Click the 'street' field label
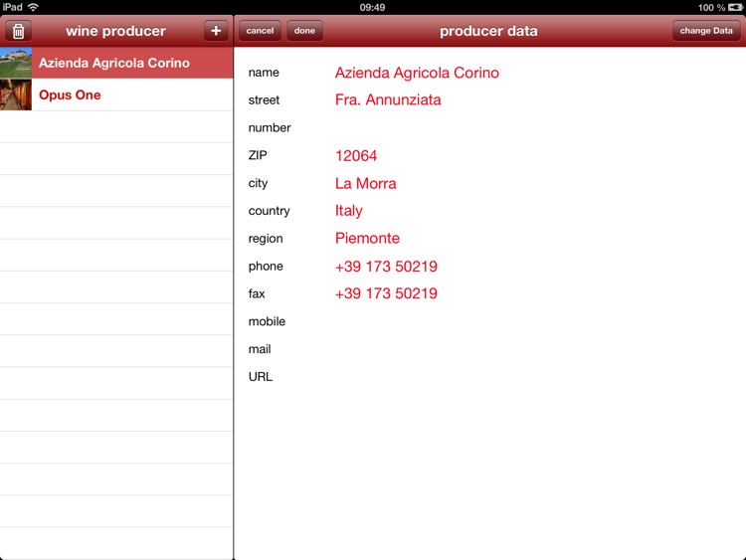This screenshot has height=560, width=746. 264,100
